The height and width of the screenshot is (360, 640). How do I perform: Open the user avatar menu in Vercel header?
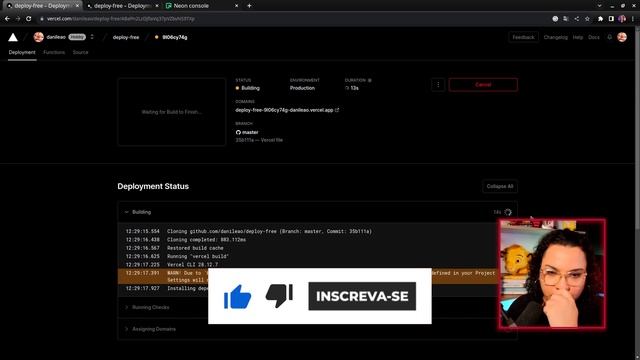click(x=622, y=37)
